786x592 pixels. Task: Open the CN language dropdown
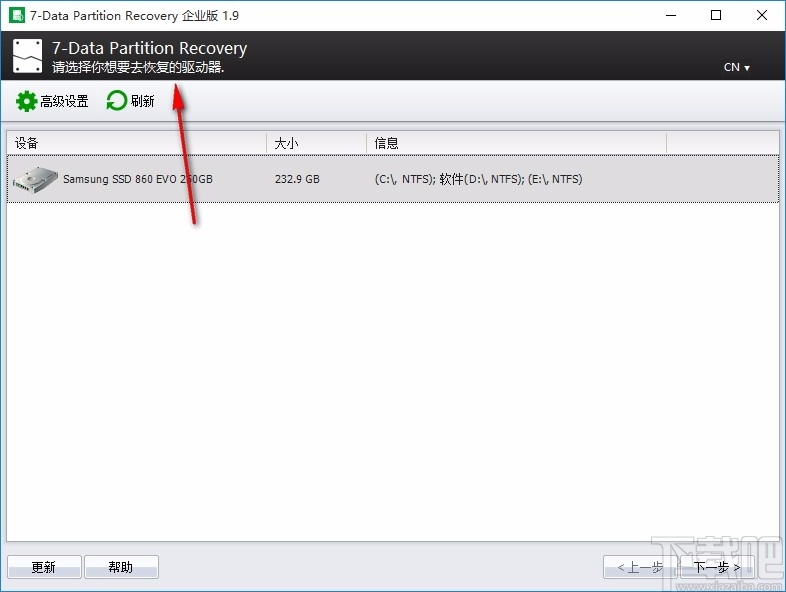[736, 67]
